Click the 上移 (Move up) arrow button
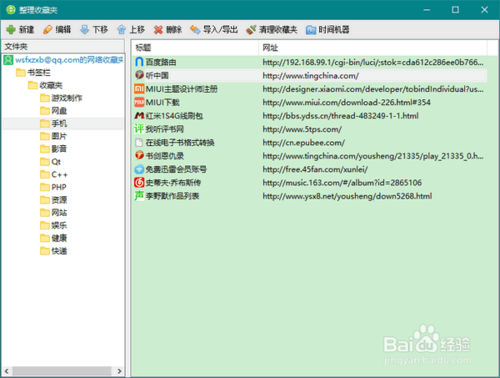This screenshot has height=378, width=500. 131,30
